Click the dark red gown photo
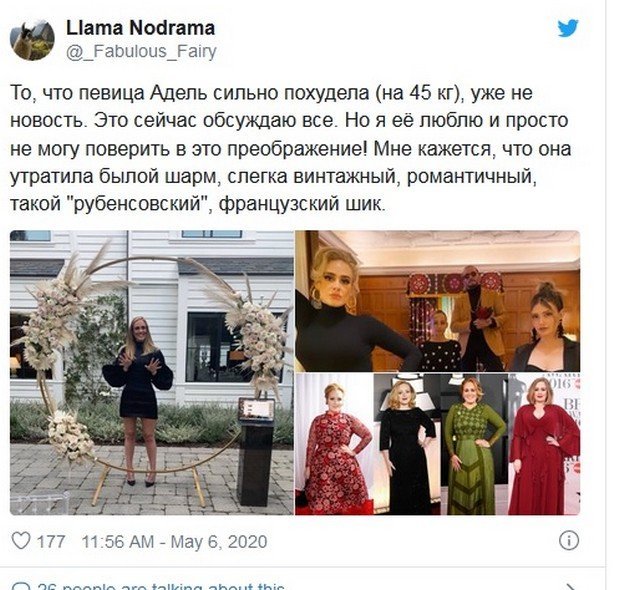This screenshot has height=590, width=640. click(x=544, y=444)
